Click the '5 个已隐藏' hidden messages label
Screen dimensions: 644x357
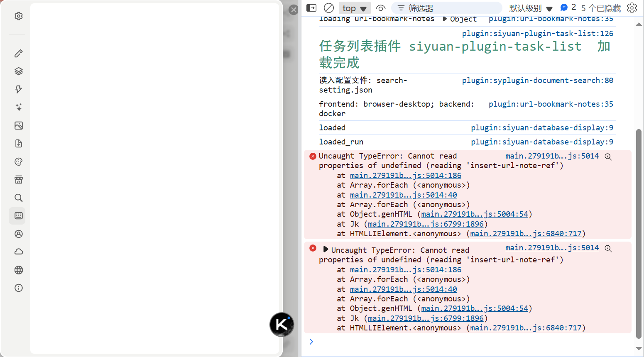click(x=601, y=8)
